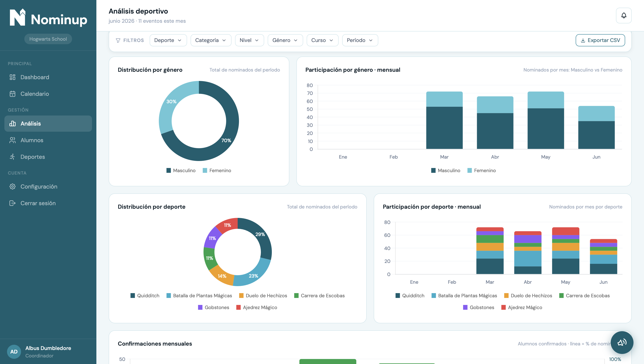Image resolution: width=644 pixels, height=364 pixels.
Task: Click 'Nominados por mes por deporte' subtitle
Action: point(586,207)
